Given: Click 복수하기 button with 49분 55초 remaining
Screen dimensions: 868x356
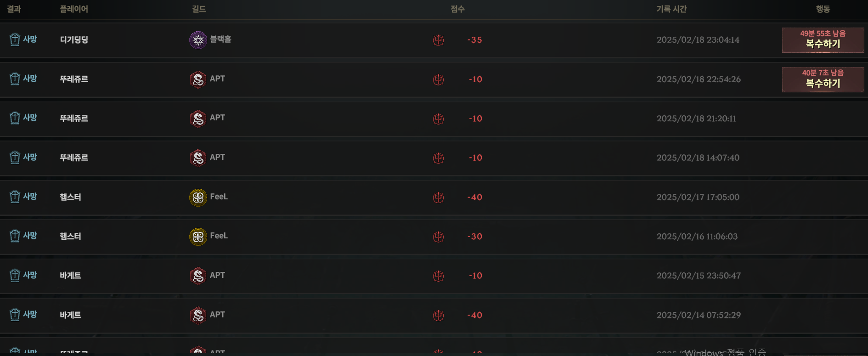Looking at the screenshot, I should 823,40.
